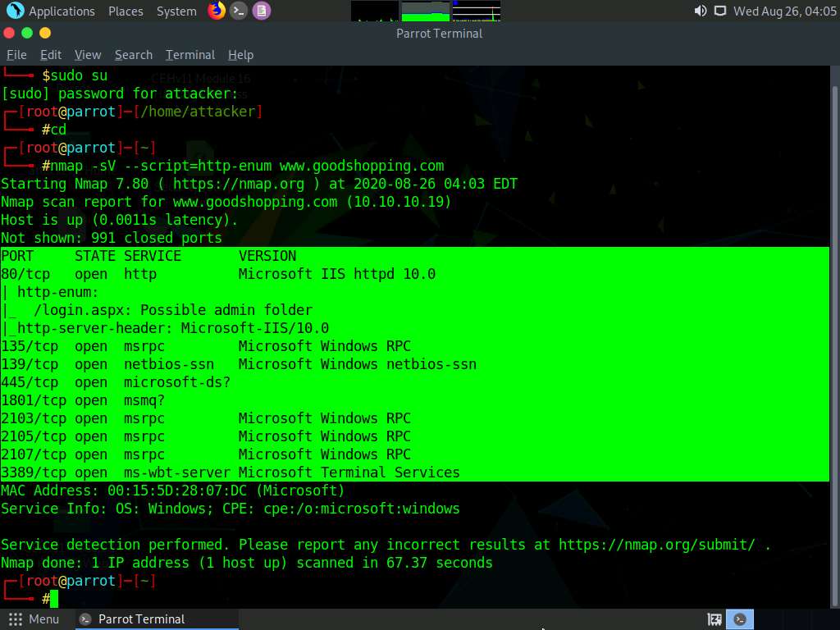The width and height of the screenshot is (840, 630).
Task: Click the '3389/tcp open ms-wbt-server' row
Action: tap(231, 472)
